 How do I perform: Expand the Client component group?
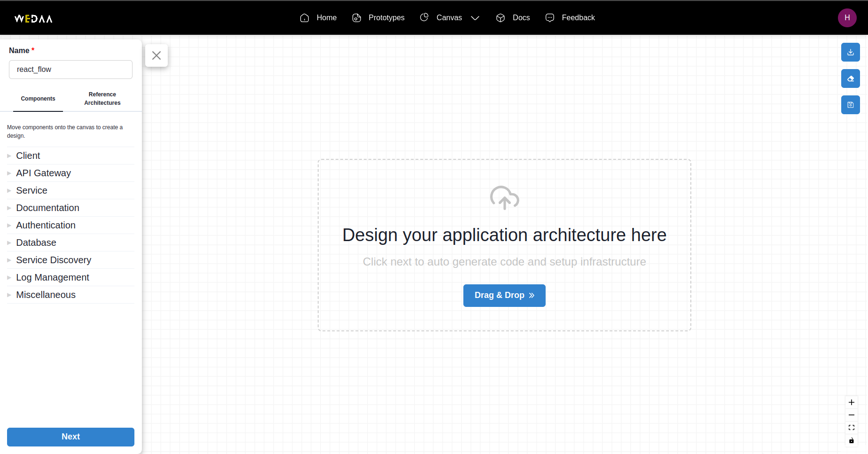pyautogui.click(x=70, y=156)
